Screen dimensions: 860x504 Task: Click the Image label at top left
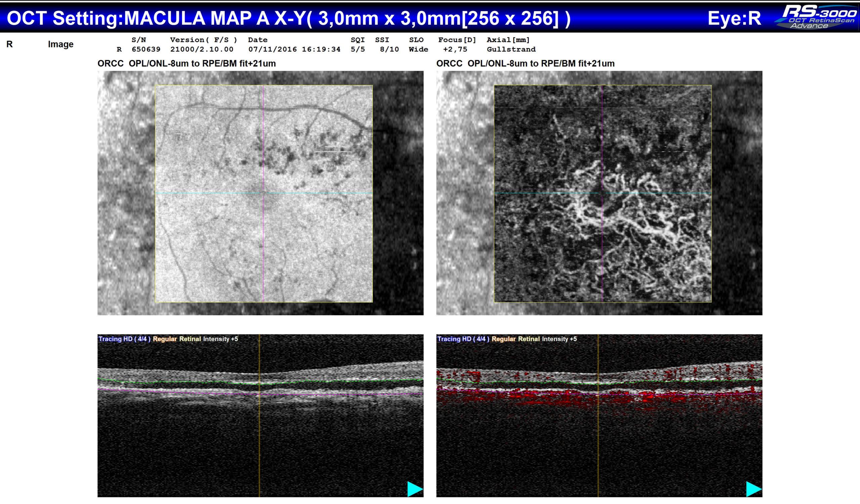61,44
